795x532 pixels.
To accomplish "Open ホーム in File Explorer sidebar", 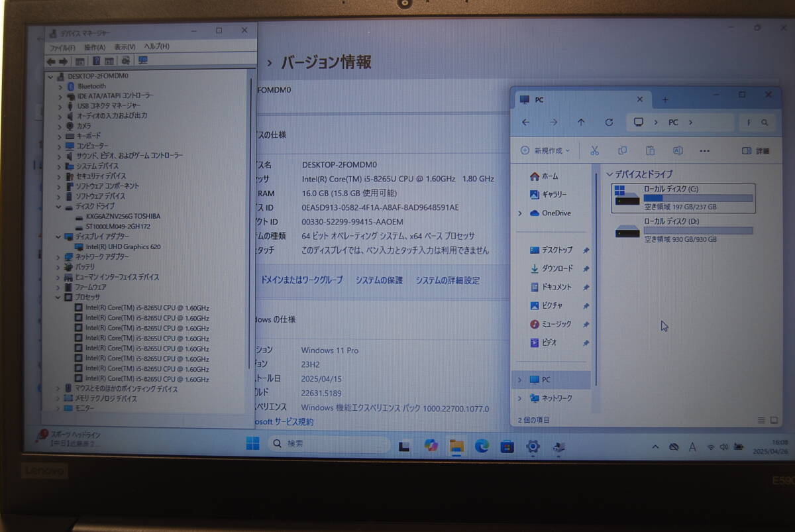I will (x=544, y=176).
